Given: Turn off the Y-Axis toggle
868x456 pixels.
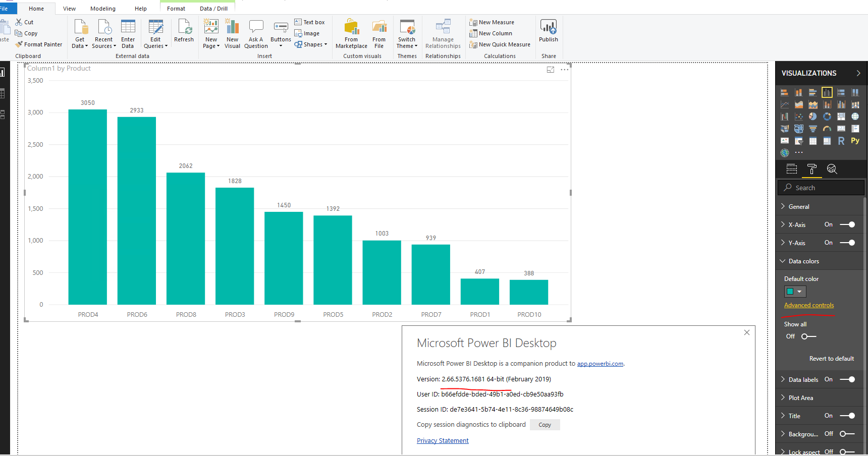Looking at the screenshot, I should click(847, 243).
